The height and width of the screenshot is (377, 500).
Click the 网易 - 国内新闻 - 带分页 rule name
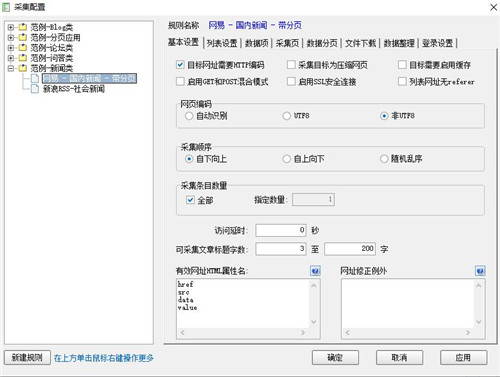(255, 25)
